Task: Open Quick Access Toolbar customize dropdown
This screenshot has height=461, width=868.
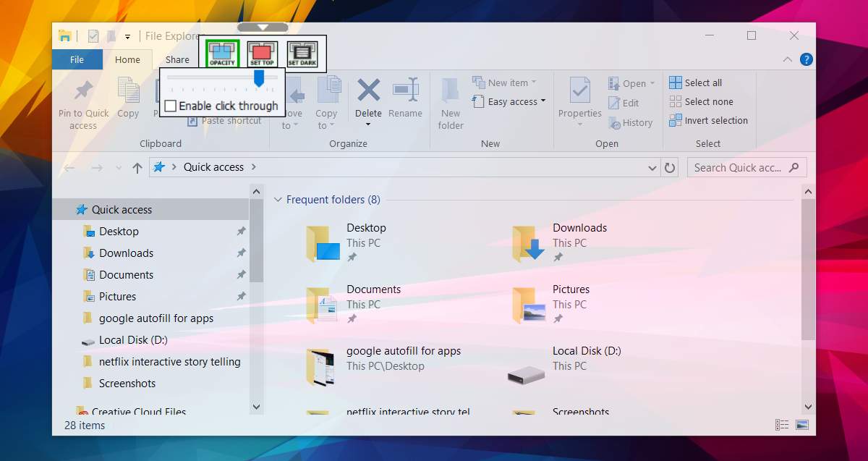Action: click(127, 36)
